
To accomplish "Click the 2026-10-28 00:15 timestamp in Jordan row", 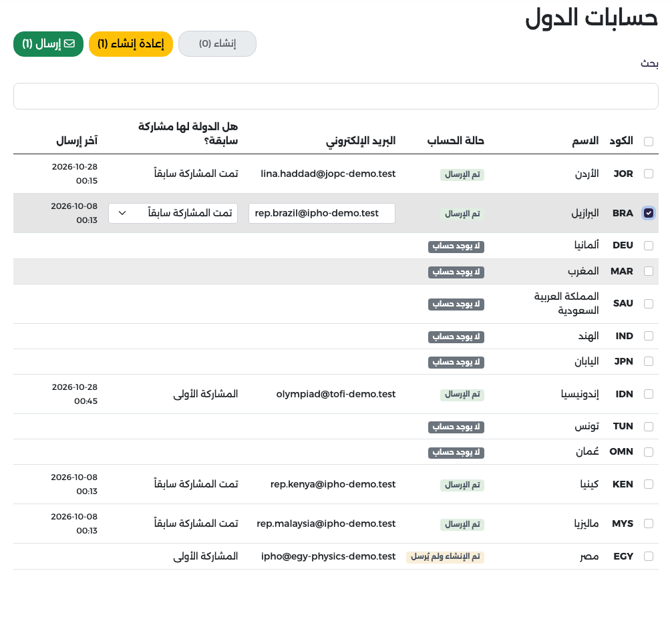I will pyautogui.click(x=75, y=174).
